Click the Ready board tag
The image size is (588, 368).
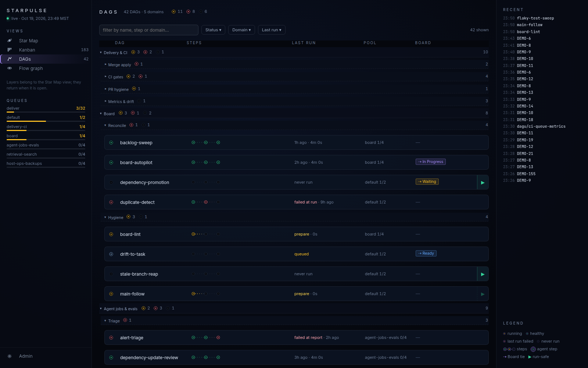click(x=426, y=254)
